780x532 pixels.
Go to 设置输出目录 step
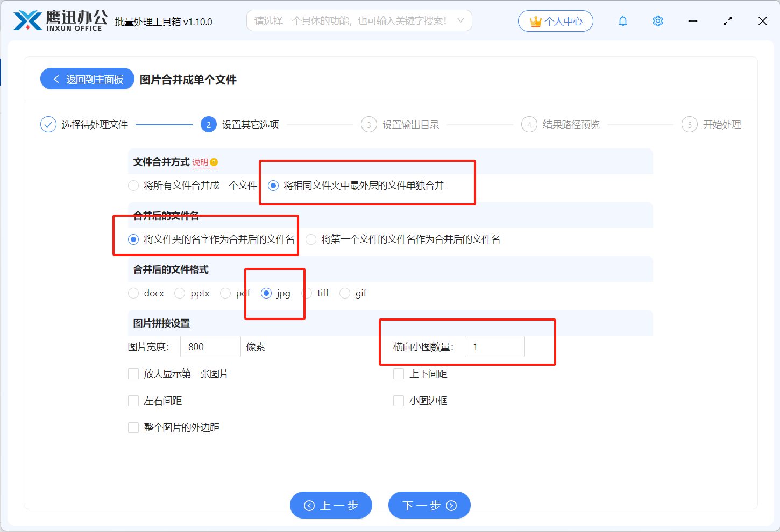coord(411,125)
